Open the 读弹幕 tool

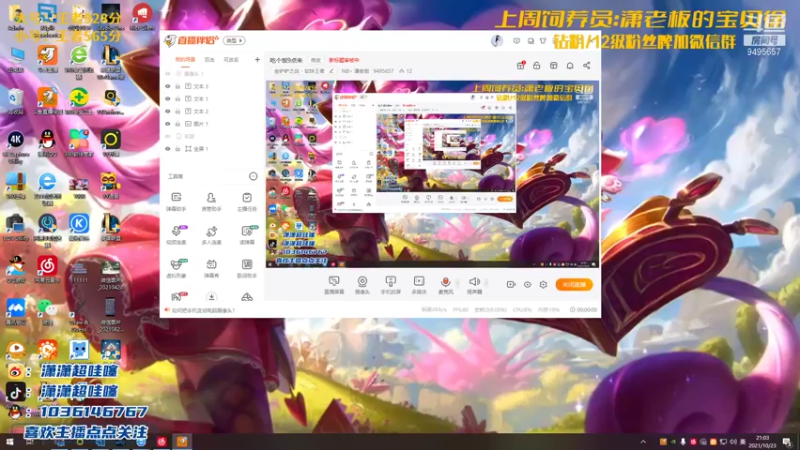(247, 235)
